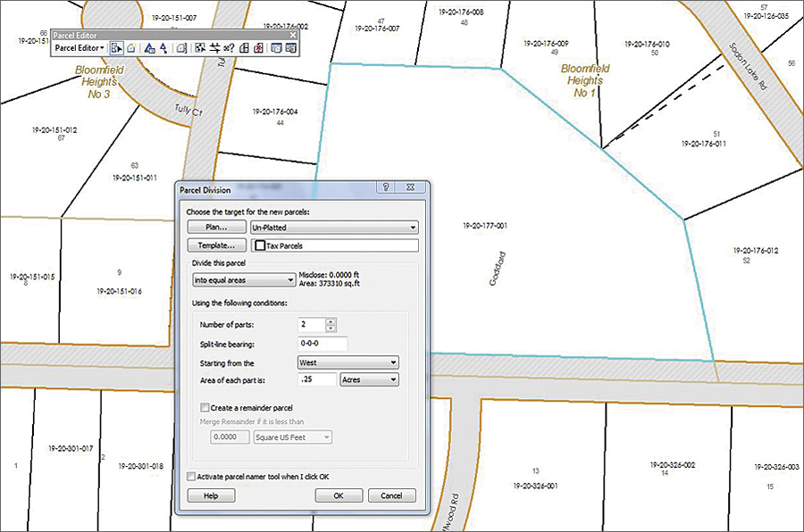Increase Number of parts with up arrow
The image size is (804, 532).
pos(331,321)
